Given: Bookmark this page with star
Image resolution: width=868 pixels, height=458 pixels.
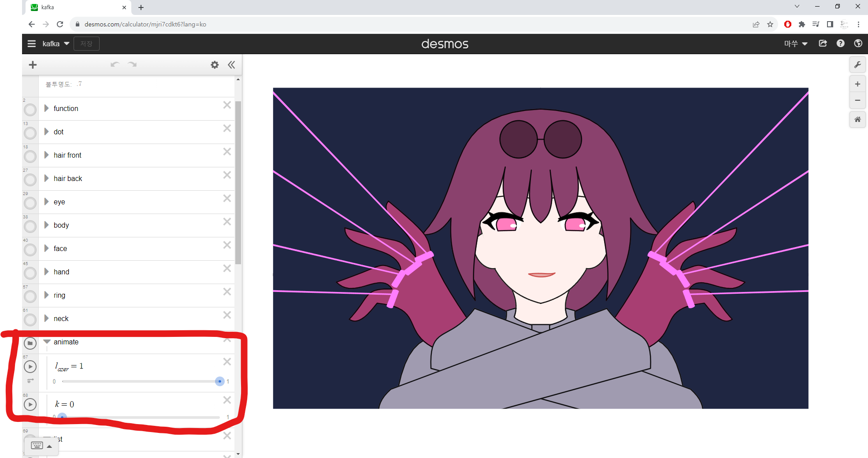Looking at the screenshot, I should [x=770, y=24].
